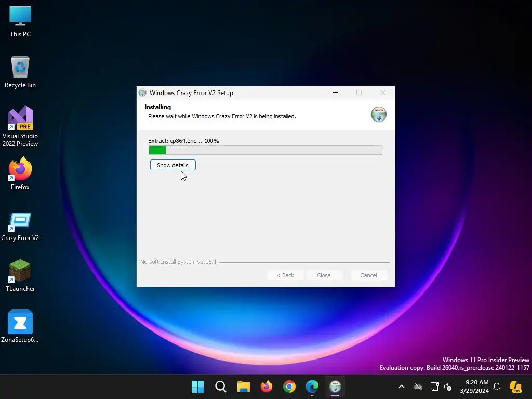Screen dimensions: 532x399
Task: Click the crossed-out cloud tray icon
Action: pyautogui.click(x=418, y=387)
